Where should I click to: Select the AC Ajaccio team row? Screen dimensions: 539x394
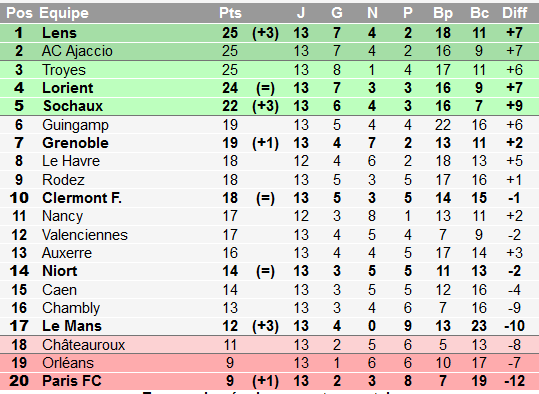(x=270, y=51)
